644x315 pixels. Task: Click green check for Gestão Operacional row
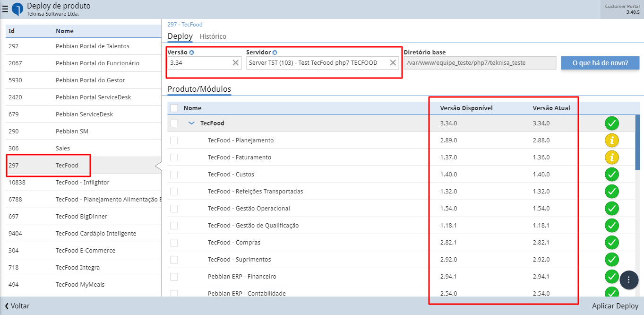(x=612, y=209)
